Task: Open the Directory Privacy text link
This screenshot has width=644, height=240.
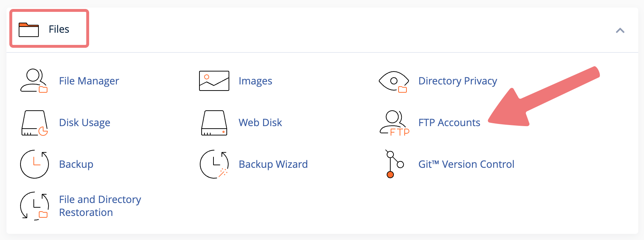Action: click(457, 81)
